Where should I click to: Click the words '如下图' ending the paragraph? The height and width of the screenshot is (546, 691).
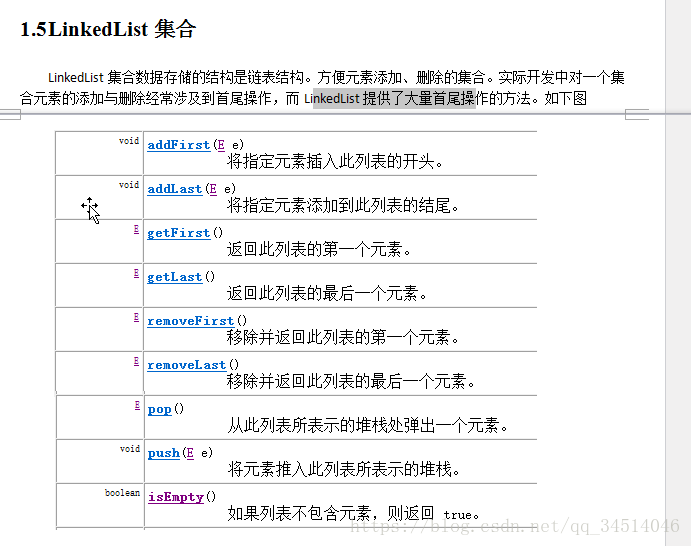point(566,98)
